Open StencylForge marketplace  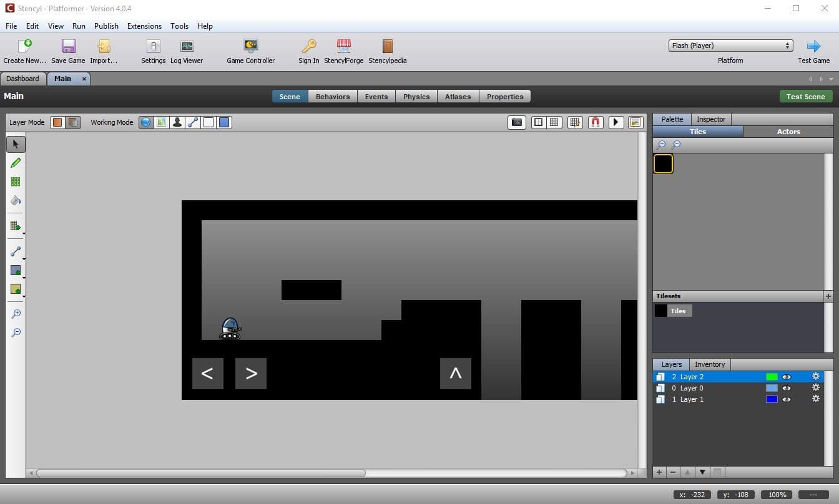coord(343,51)
